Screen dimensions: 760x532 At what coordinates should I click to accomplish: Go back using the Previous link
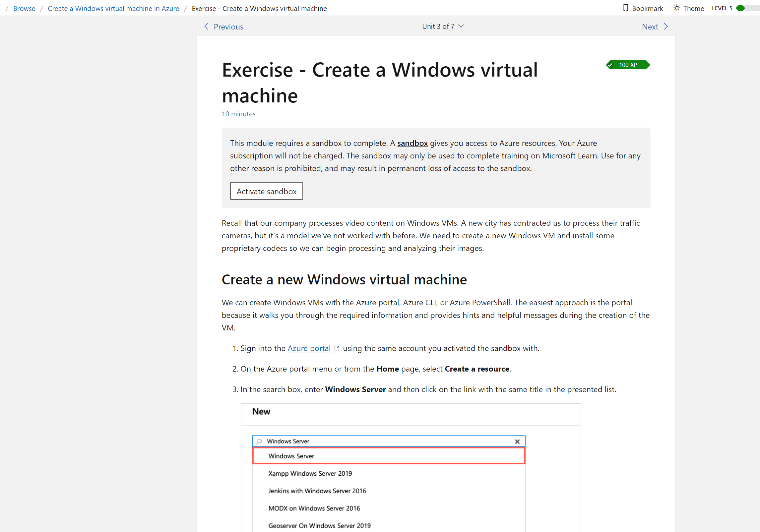click(x=228, y=27)
